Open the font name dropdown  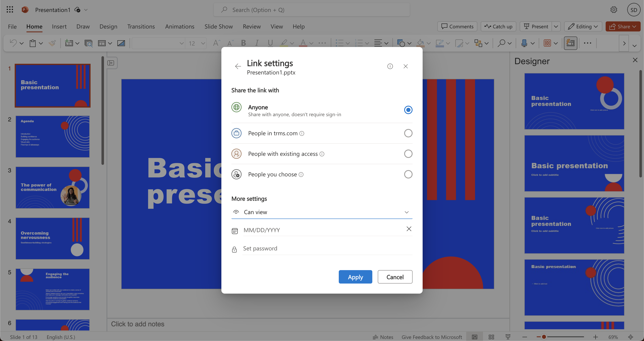182,43
